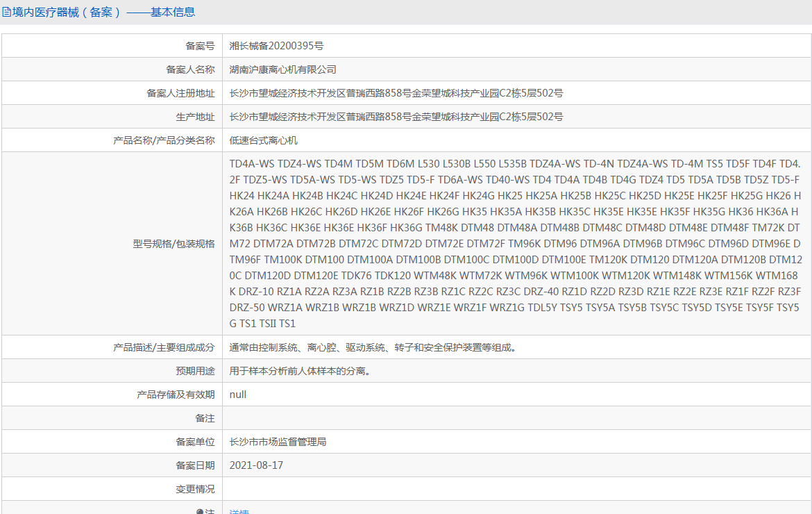Click model code TD40-WS in the specifications
This screenshot has width=812, height=514.
click(x=508, y=180)
